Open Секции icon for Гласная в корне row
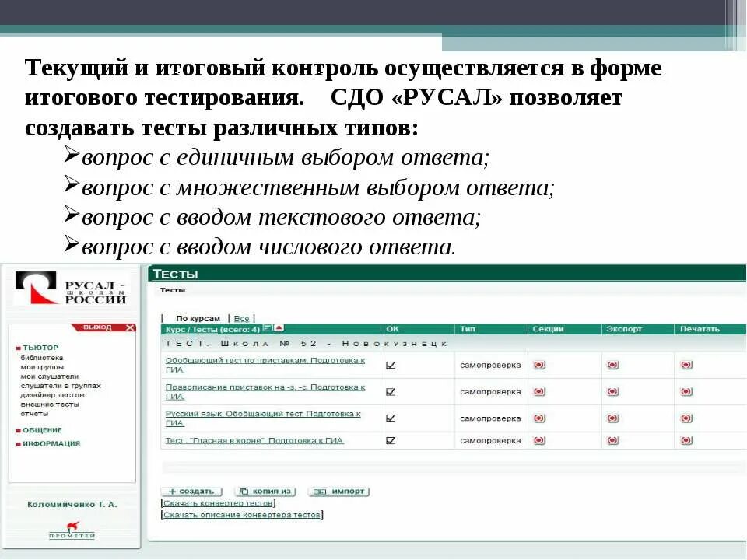This screenshot has height=560, width=747. coord(539,440)
